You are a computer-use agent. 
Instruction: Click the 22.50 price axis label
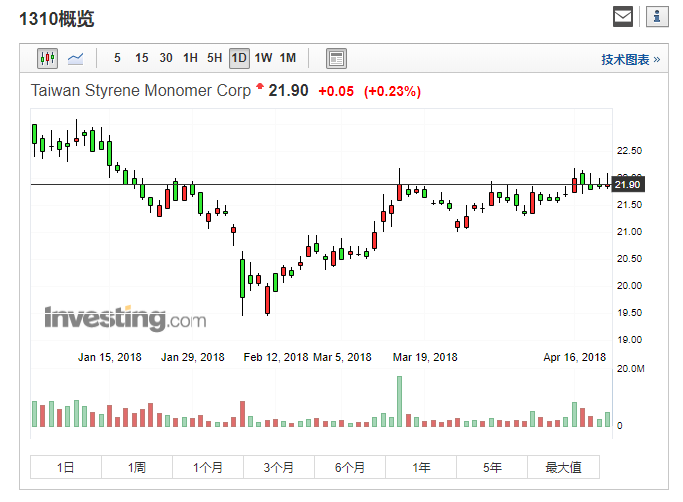pyautogui.click(x=629, y=151)
